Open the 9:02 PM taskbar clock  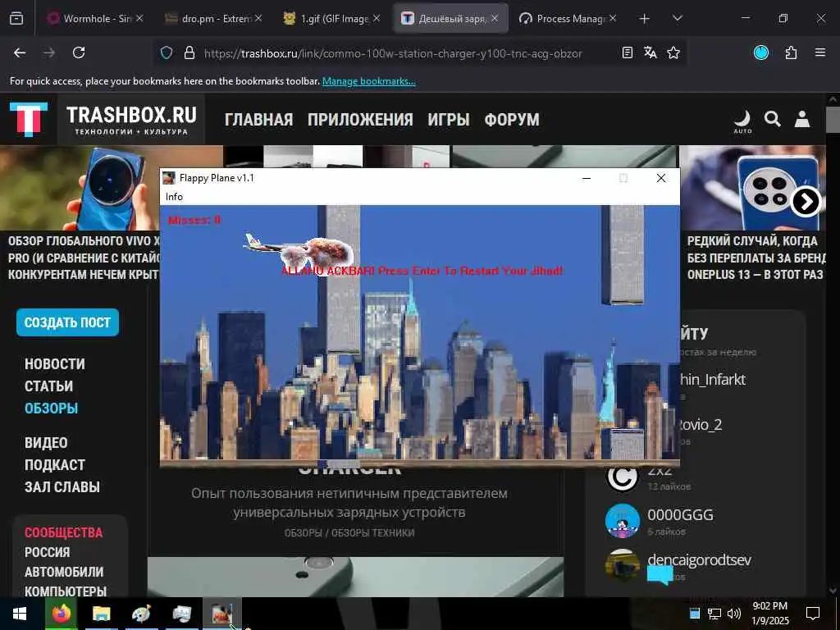point(769,614)
